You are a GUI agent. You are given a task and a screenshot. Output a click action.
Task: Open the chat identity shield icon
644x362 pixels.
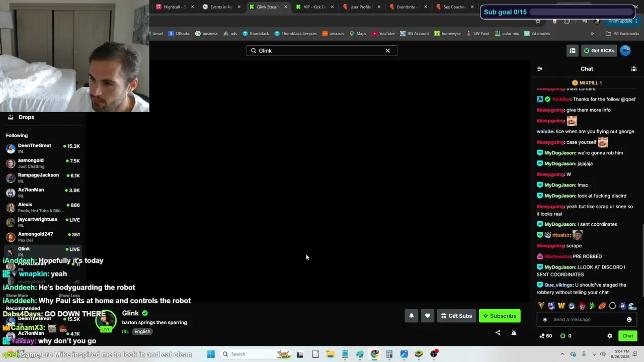coord(545,319)
